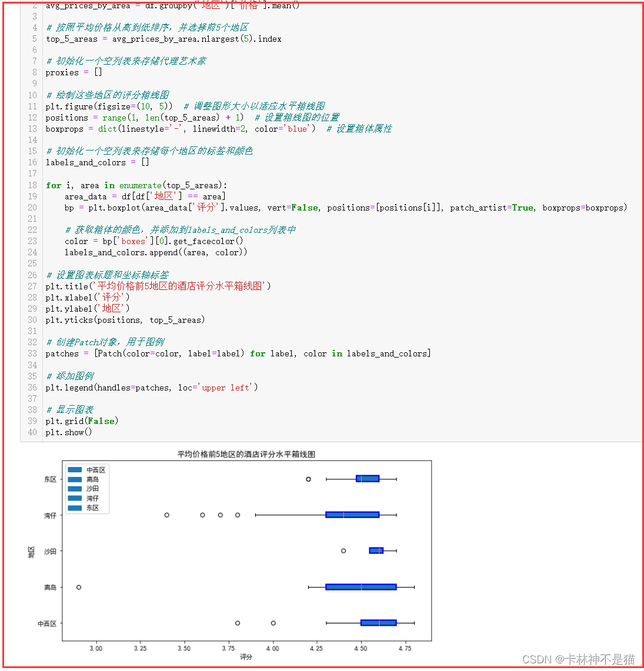
Task: Click the code line plt.show()
Action: (x=68, y=432)
